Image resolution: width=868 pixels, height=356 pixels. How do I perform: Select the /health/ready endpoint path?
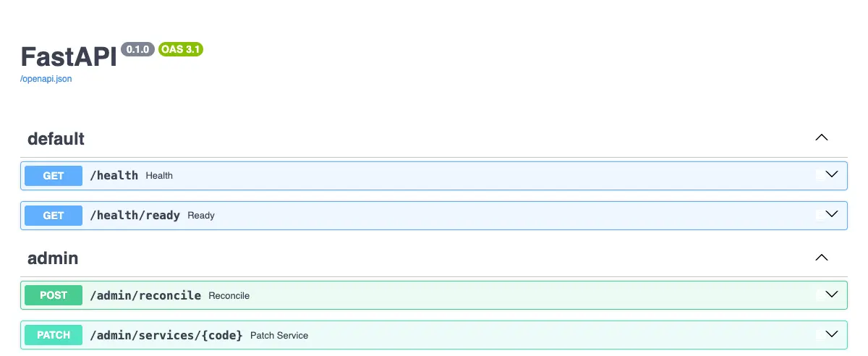click(x=135, y=216)
